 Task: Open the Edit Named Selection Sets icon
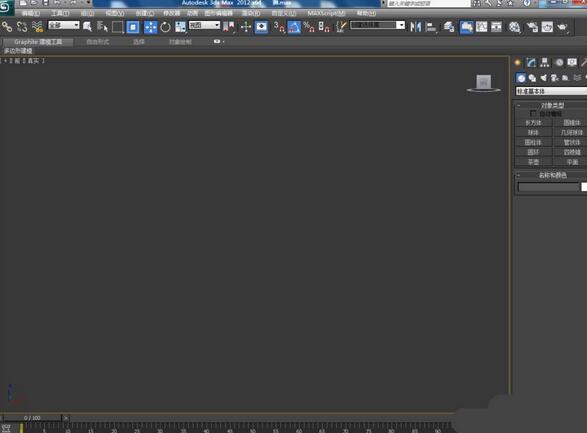341,27
